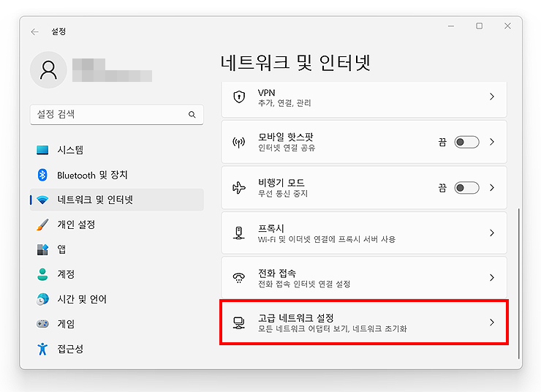Focus the 설정 검색 search field
Image resolution: width=541 pixels, height=392 pixels.
(117, 115)
